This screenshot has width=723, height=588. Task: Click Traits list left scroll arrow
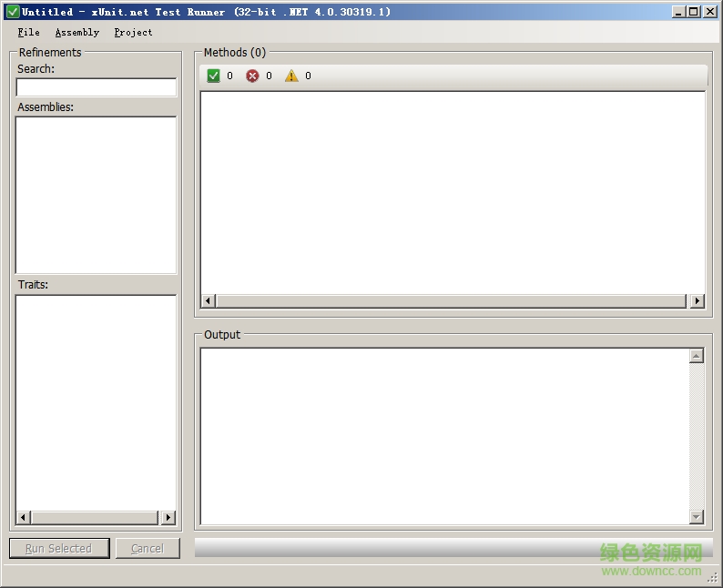pos(23,518)
